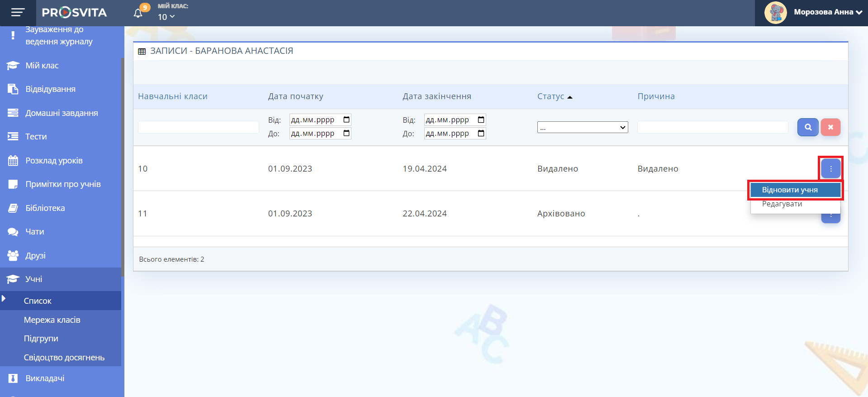Click the Навчальні класи filter input
Screen dimensions: 868x397
(198, 127)
